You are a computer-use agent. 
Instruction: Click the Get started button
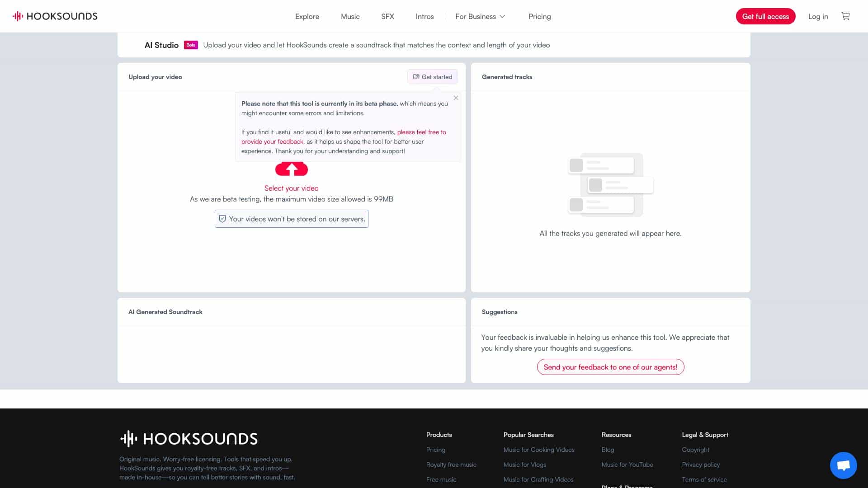pyautogui.click(x=432, y=77)
